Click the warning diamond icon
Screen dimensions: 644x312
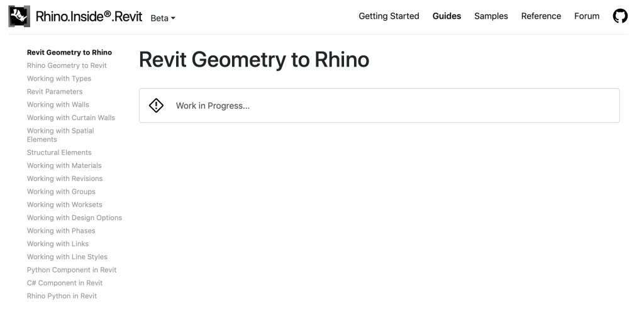156,106
